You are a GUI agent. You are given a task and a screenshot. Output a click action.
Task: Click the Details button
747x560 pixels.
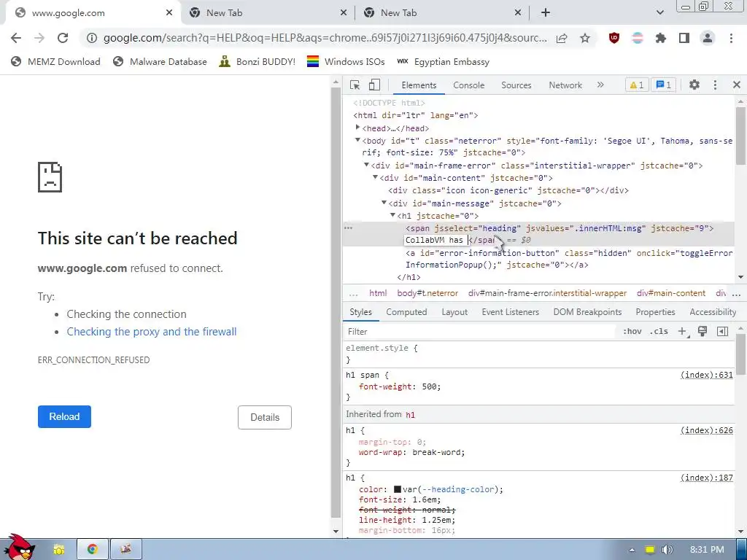coord(265,417)
